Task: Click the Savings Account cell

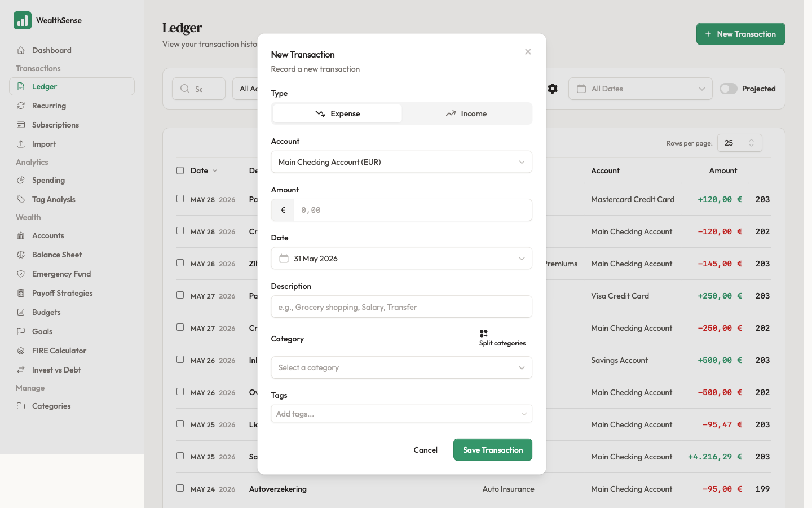Action: tap(619, 360)
